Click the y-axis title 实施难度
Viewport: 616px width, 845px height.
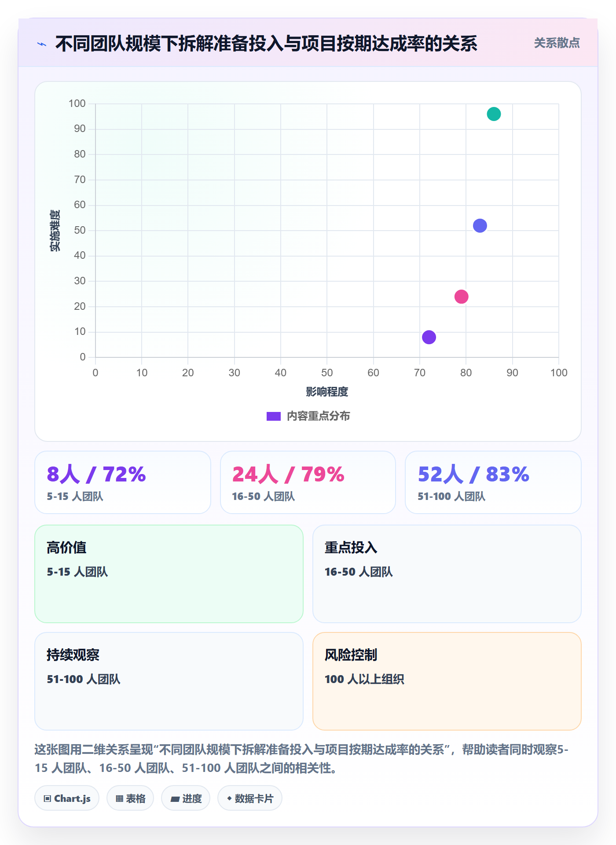click(55, 231)
